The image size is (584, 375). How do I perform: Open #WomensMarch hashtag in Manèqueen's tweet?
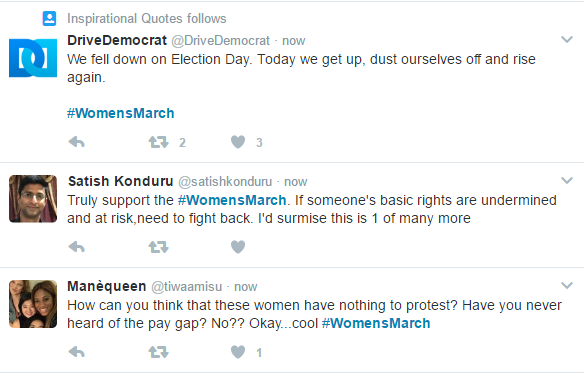pyautogui.click(x=376, y=323)
